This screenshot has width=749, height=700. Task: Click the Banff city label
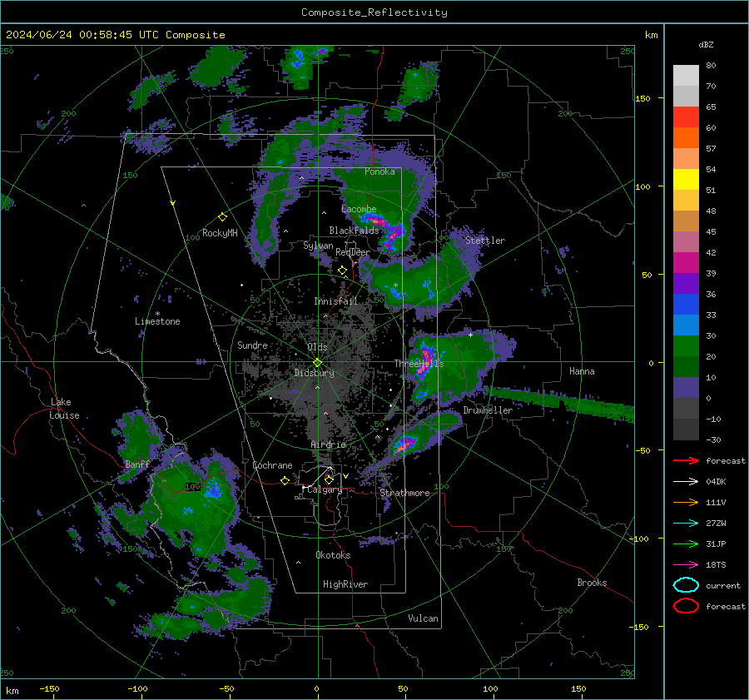click(137, 464)
